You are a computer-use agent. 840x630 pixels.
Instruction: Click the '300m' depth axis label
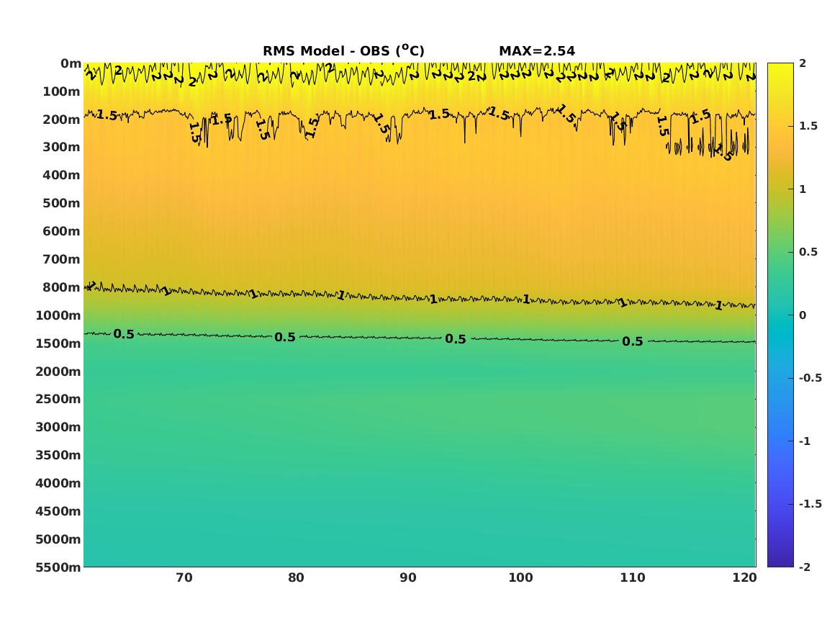click(62, 148)
